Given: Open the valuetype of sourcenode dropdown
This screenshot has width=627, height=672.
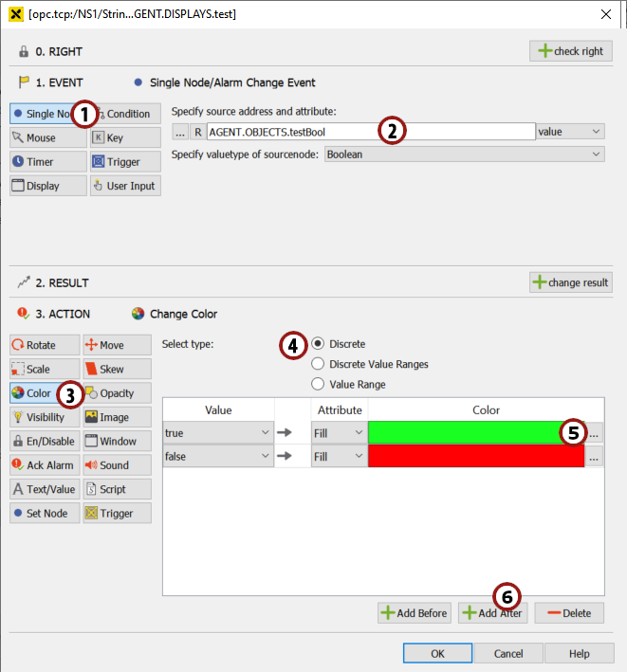Looking at the screenshot, I should point(464,154).
